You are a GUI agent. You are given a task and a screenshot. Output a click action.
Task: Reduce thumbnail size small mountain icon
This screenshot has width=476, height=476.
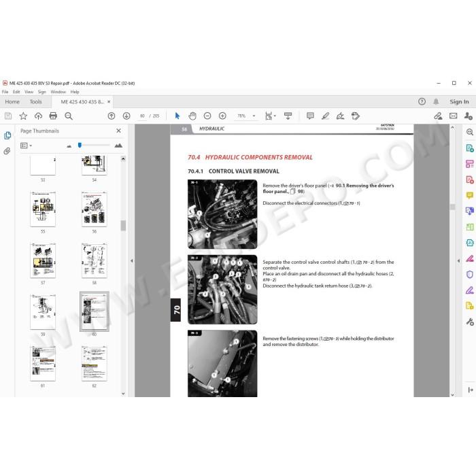[x=69, y=146]
